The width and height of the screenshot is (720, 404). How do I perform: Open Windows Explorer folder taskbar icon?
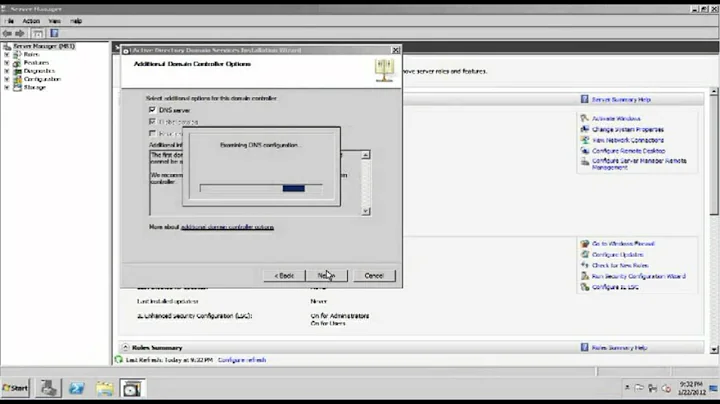105,388
